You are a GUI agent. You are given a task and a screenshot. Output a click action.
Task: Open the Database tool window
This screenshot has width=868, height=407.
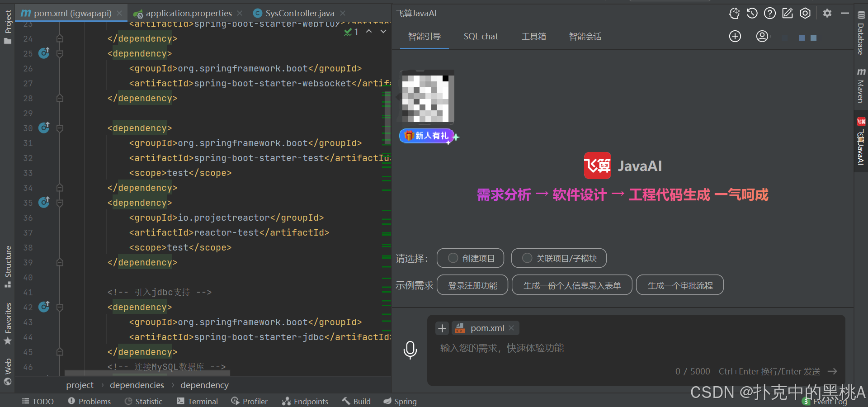point(861,33)
